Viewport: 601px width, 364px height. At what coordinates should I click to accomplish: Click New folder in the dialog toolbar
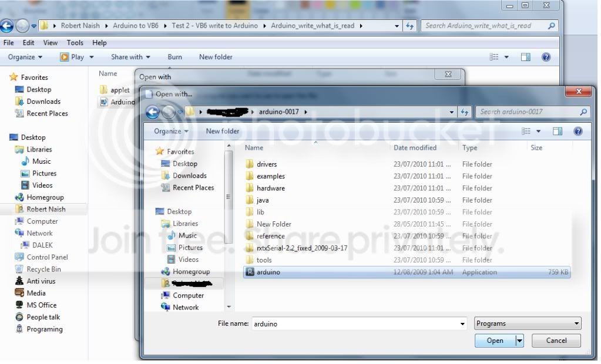[x=222, y=131]
